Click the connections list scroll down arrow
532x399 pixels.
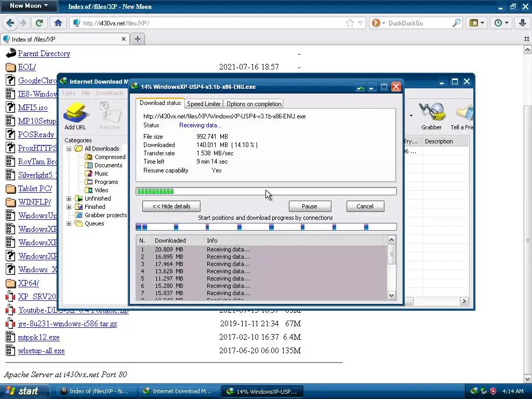coord(391,295)
